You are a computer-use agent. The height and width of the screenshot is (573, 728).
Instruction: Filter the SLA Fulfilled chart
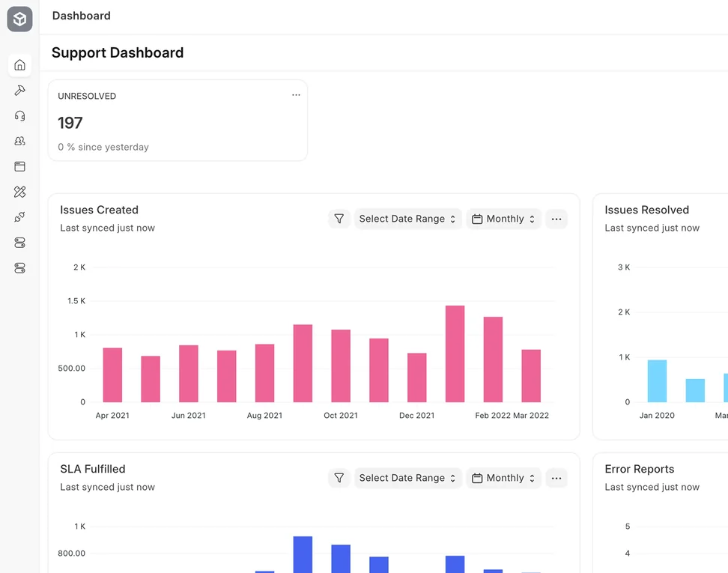point(339,478)
